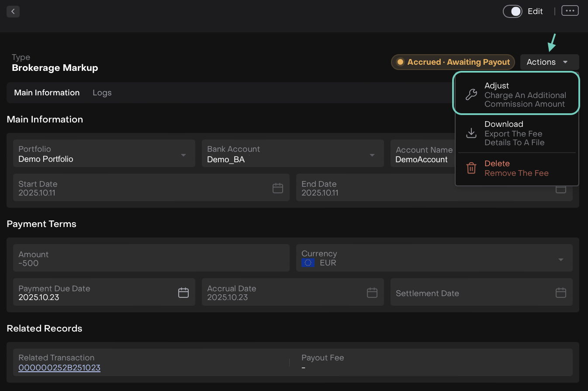Viewport: 588px width, 391px height.
Task: Click the Start Date calendar icon
Action: pos(278,188)
